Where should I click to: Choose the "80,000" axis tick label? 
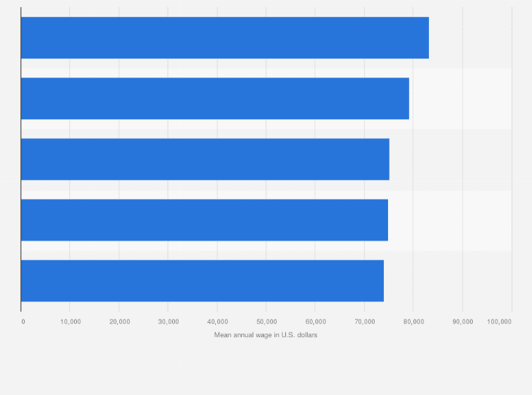tap(413, 322)
